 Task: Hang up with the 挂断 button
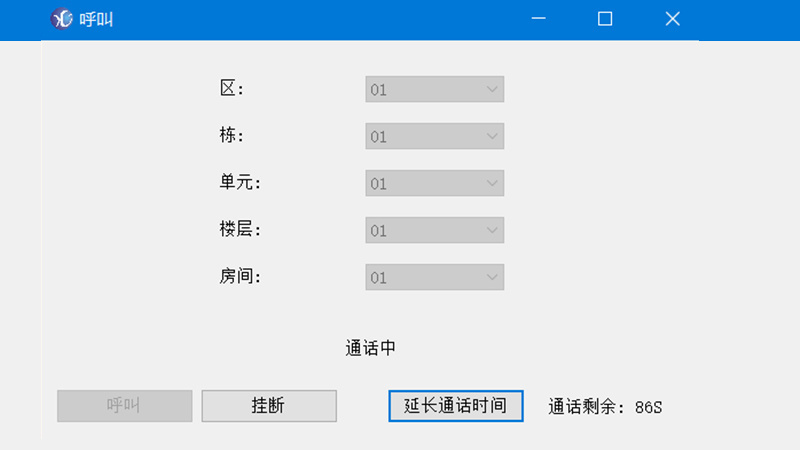point(269,406)
